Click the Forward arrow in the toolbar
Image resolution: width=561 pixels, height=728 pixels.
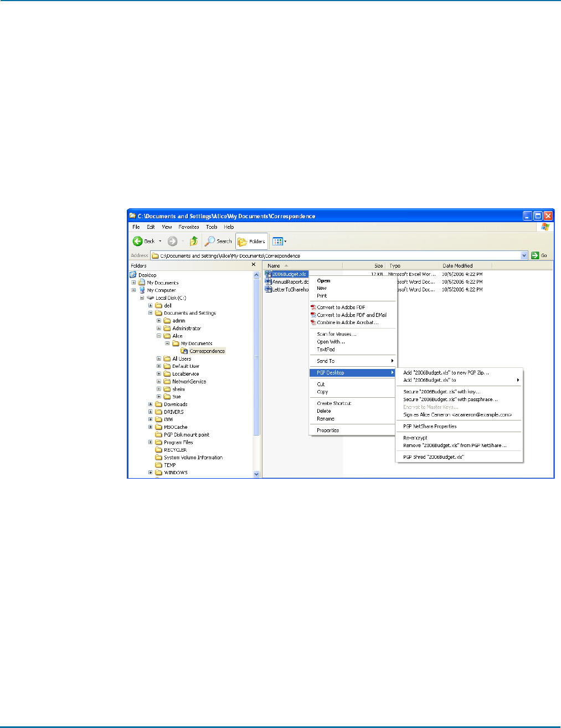click(172, 241)
